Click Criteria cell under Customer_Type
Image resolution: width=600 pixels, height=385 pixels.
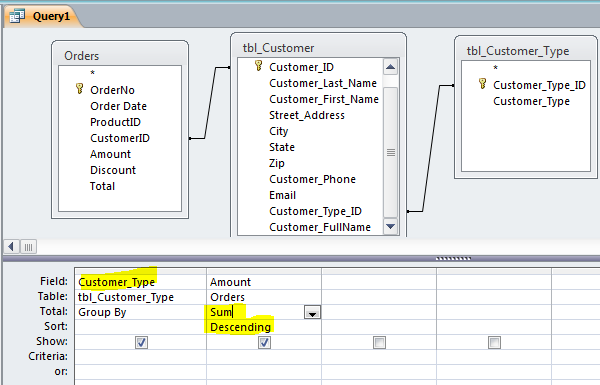click(x=140, y=357)
